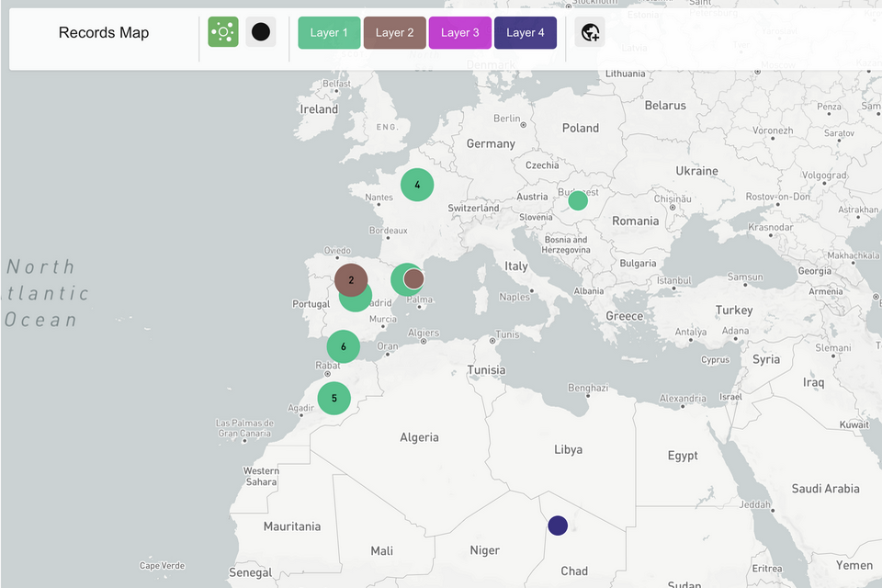Click the Ukraine country label

[696, 171]
